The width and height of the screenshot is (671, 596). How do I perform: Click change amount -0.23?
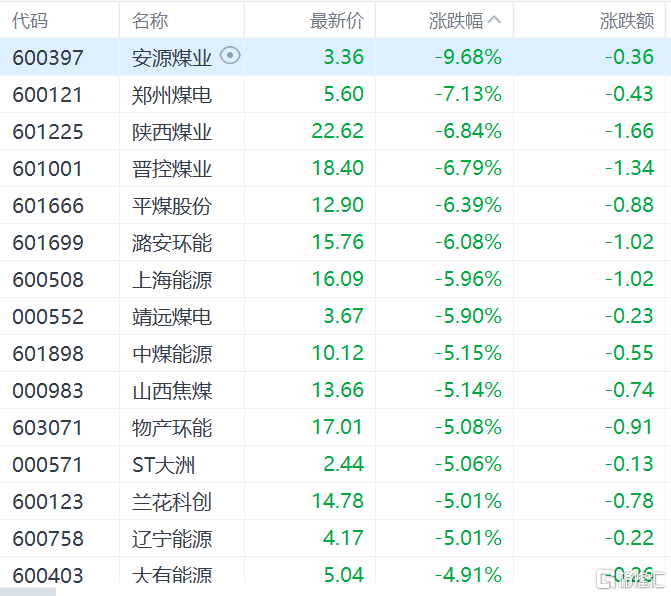coord(629,316)
